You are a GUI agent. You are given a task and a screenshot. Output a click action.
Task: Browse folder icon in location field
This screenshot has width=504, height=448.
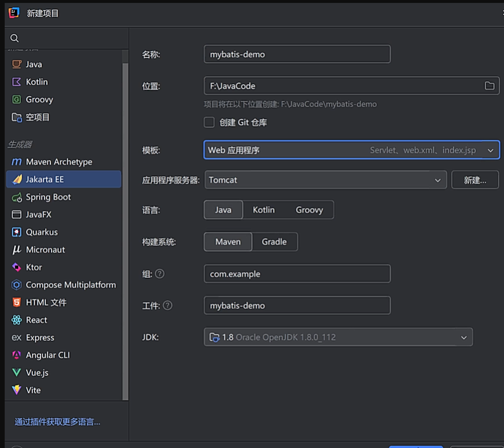[489, 86]
